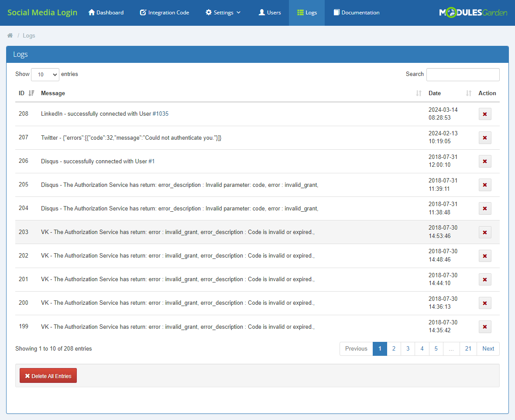Open User #1 link in Disqus entry
This screenshot has height=420, width=515.
[151, 162]
